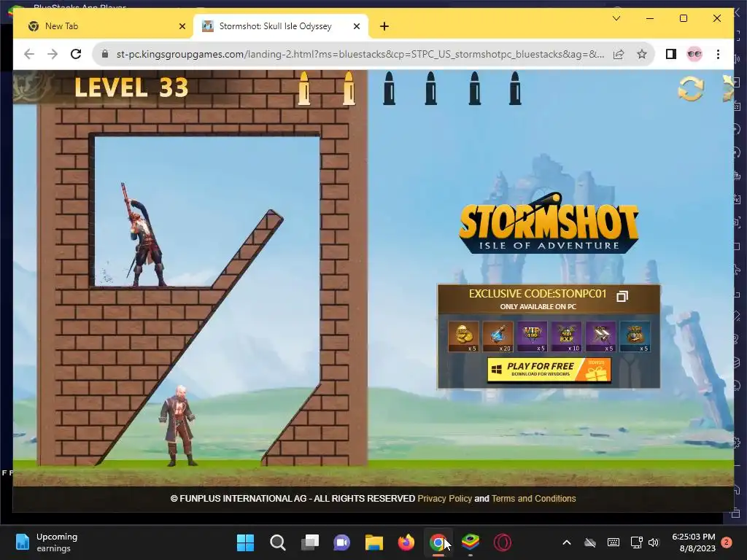
Task: Select the blue potion x20 reward icon
Action: click(498, 336)
